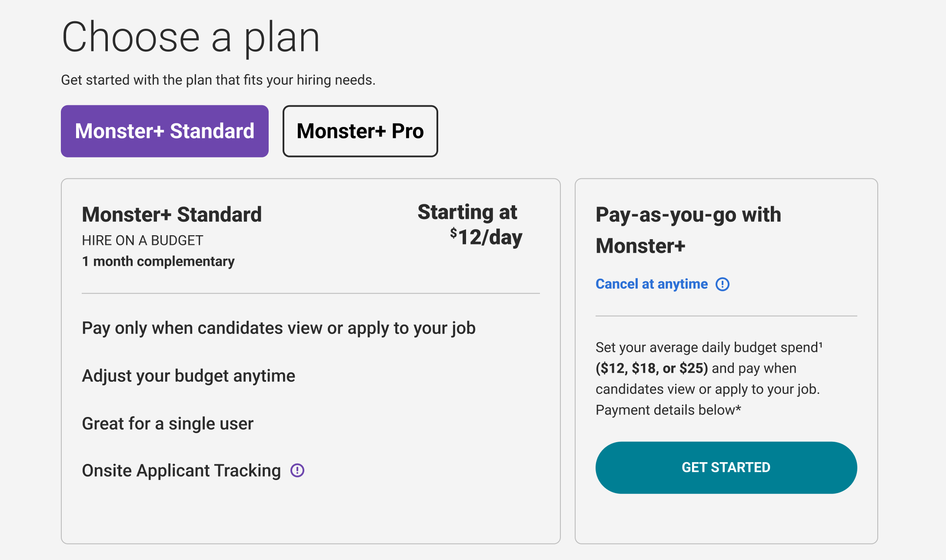Open the Cancel at anytime link
This screenshot has height=560, width=946.
pos(651,284)
